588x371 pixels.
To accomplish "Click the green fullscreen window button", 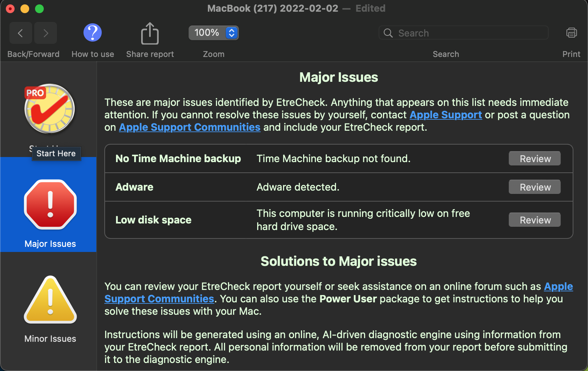I will click(x=39, y=9).
